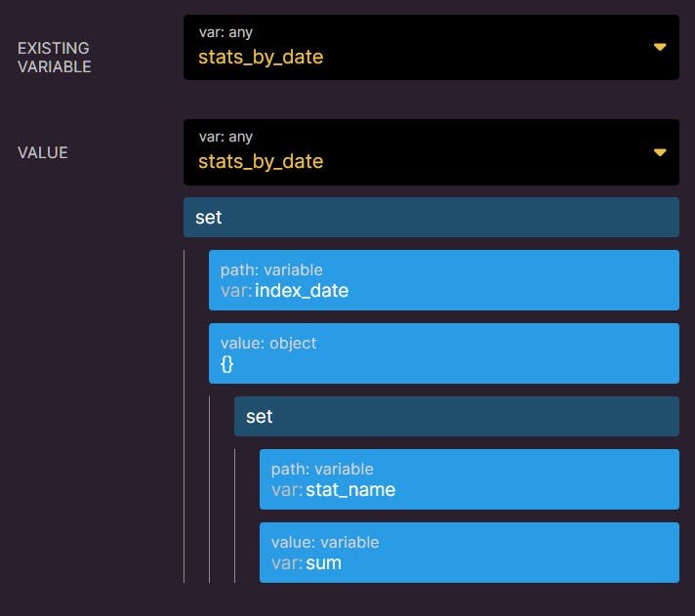This screenshot has height=616, width=695.
Task: Expand the VALUE variable dropdown arrow
Action: click(x=660, y=152)
